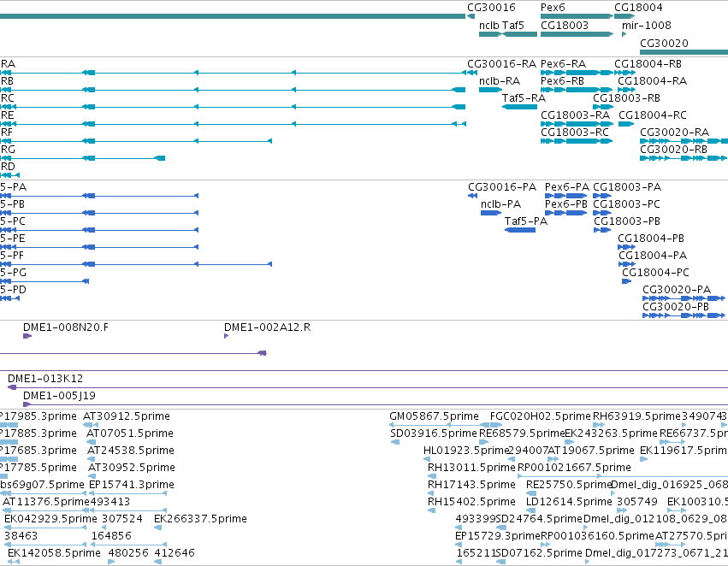Select the 5-PG protein feature line

pos(44,281)
